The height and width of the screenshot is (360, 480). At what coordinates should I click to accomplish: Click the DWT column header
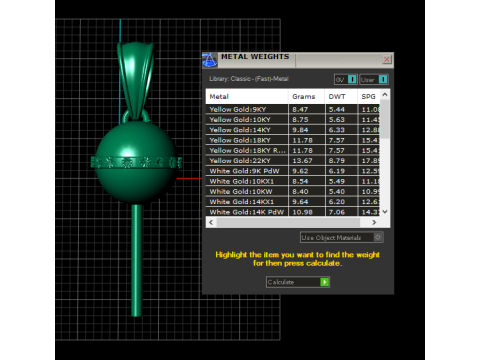(x=341, y=96)
